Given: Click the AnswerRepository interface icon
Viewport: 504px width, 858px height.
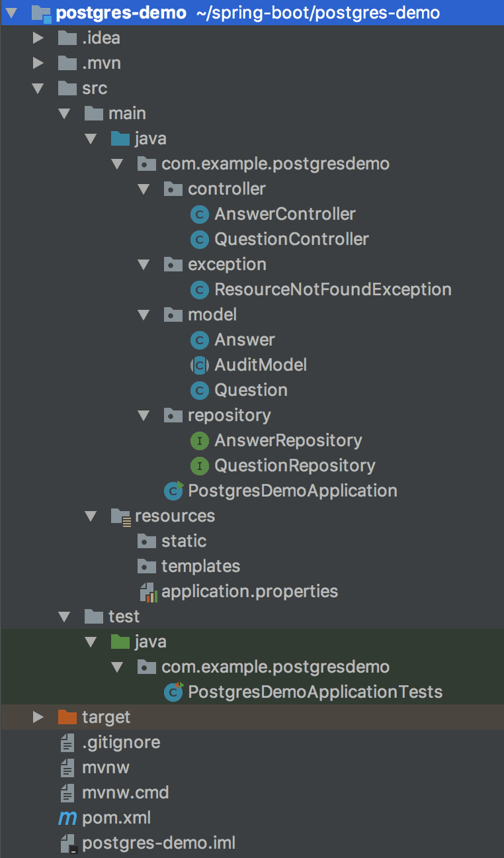Looking at the screenshot, I should pos(199,440).
